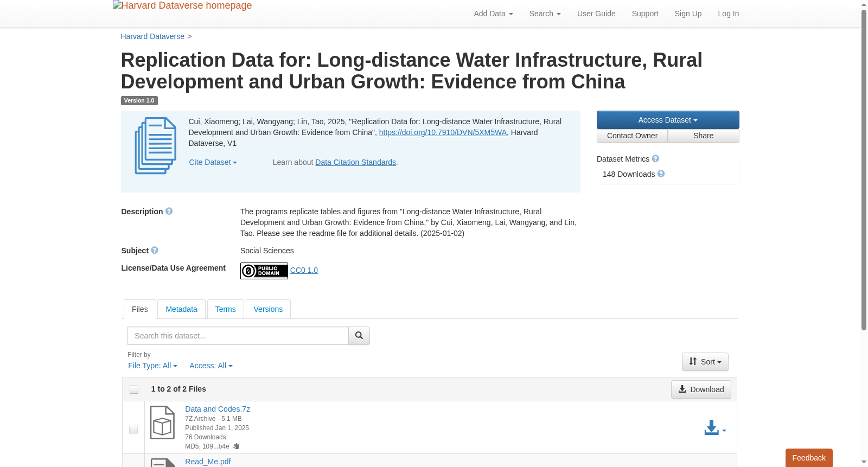Open the Add Data dropdown menu
The width and height of the screenshot is (868, 467).
[x=493, y=14]
